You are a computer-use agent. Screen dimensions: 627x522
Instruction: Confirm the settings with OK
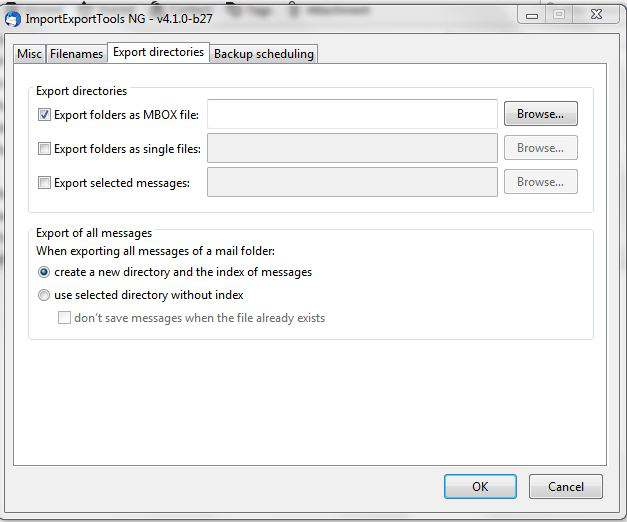(480, 486)
